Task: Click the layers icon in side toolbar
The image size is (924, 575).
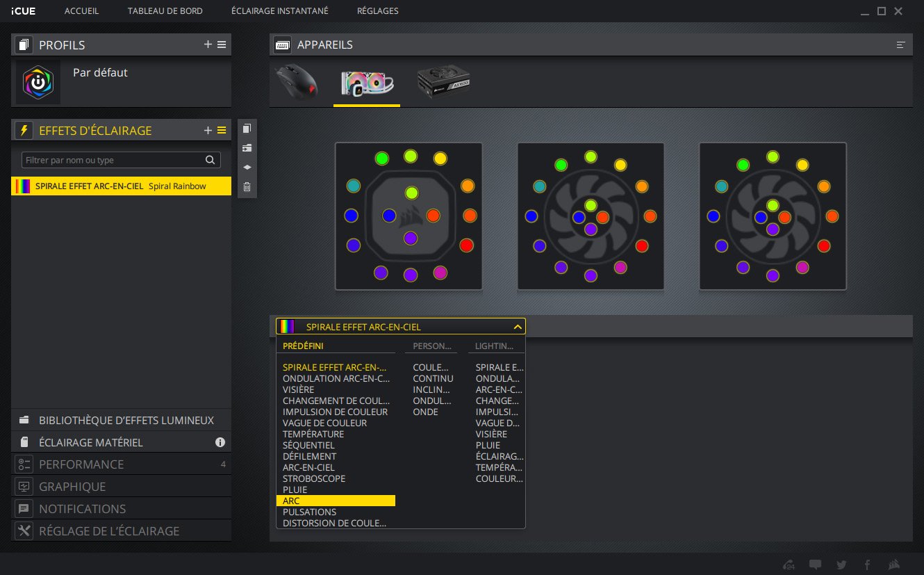Action: click(x=247, y=168)
